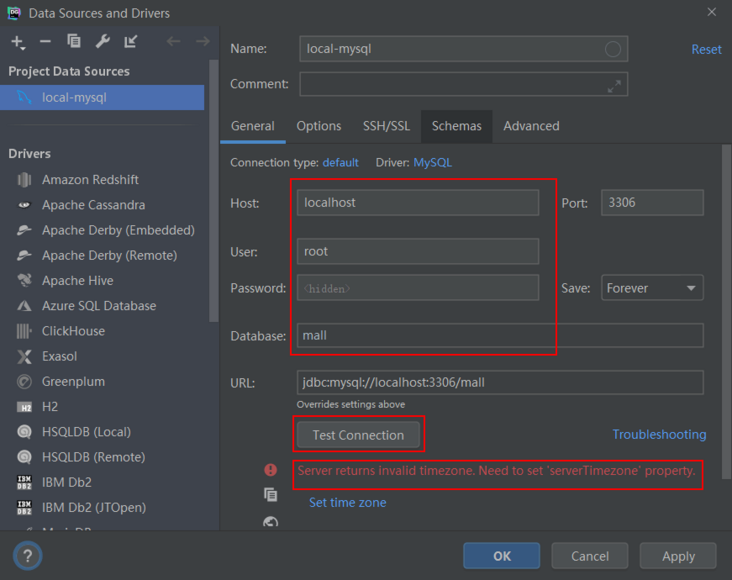This screenshot has width=732, height=580.
Task: Open driver settings wrench icon
Action: pyautogui.click(x=102, y=42)
